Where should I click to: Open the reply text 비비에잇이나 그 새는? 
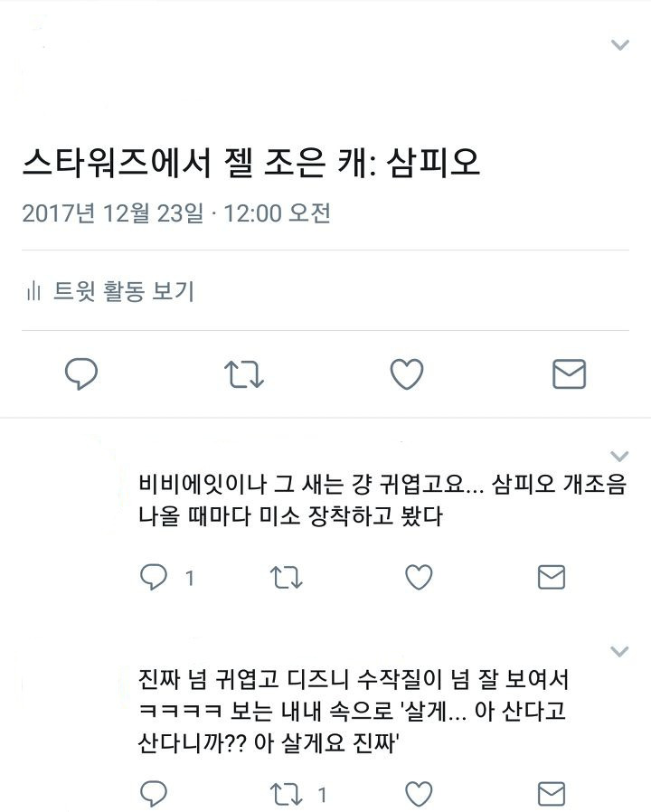pyautogui.click(x=382, y=500)
